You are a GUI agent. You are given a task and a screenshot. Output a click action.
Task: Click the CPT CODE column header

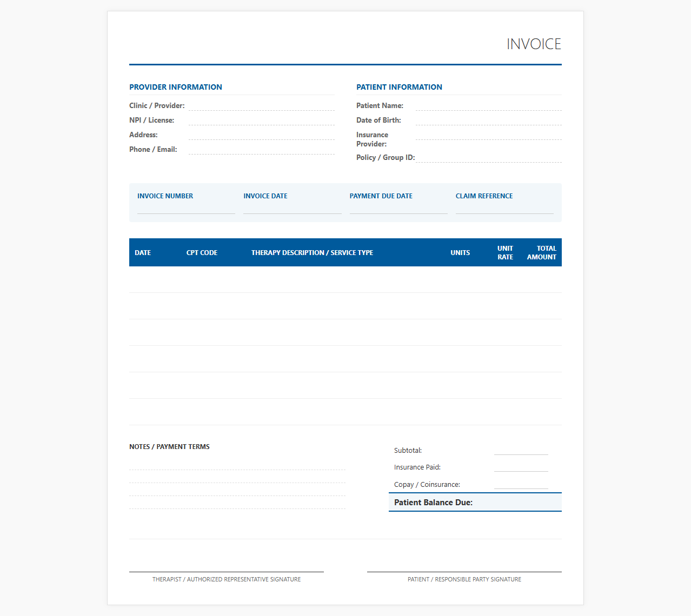202,252
